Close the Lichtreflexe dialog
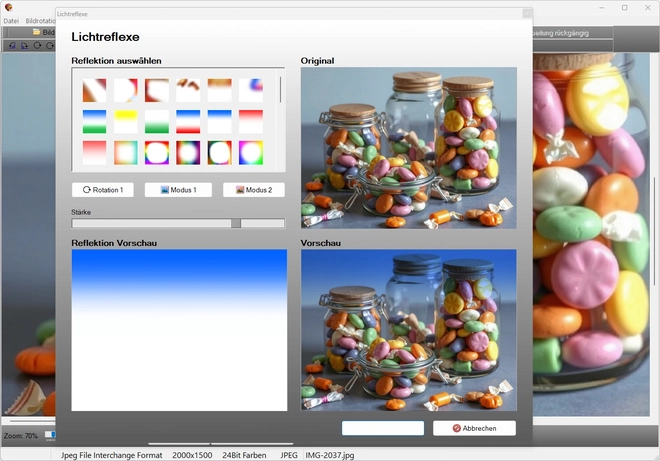 click(x=527, y=14)
